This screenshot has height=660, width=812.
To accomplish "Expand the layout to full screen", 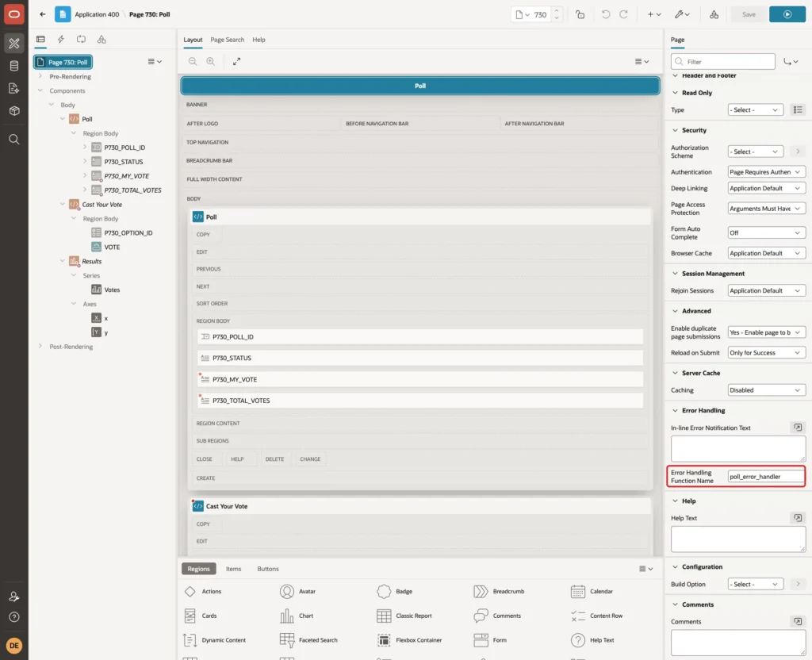I will (x=236, y=61).
